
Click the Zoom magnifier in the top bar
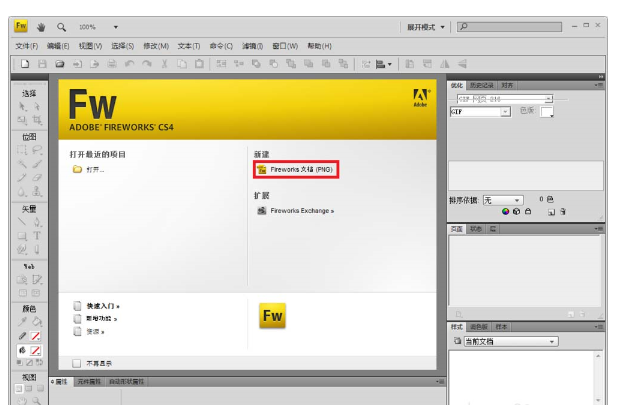click(x=61, y=27)
